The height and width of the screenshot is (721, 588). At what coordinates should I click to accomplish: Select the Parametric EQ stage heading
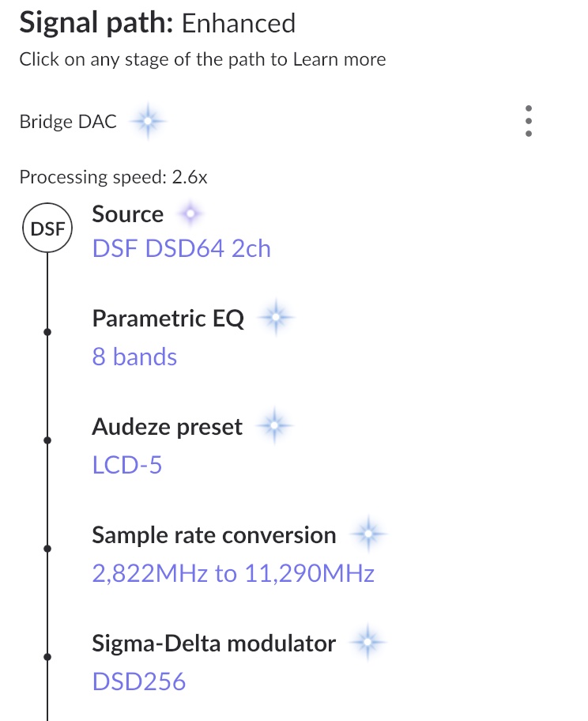click(168, 318)
